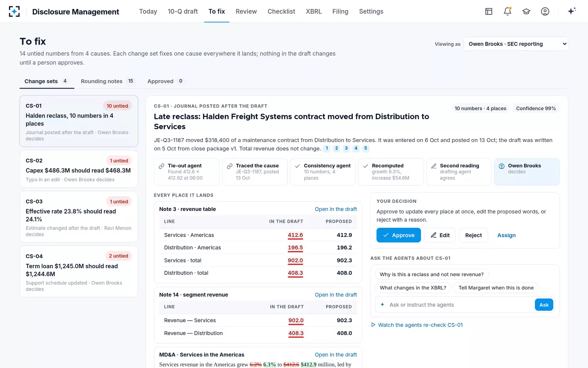Screen dimensions: 588x368
Task: Open the XBRL tab
Action: tap(314, 11)
